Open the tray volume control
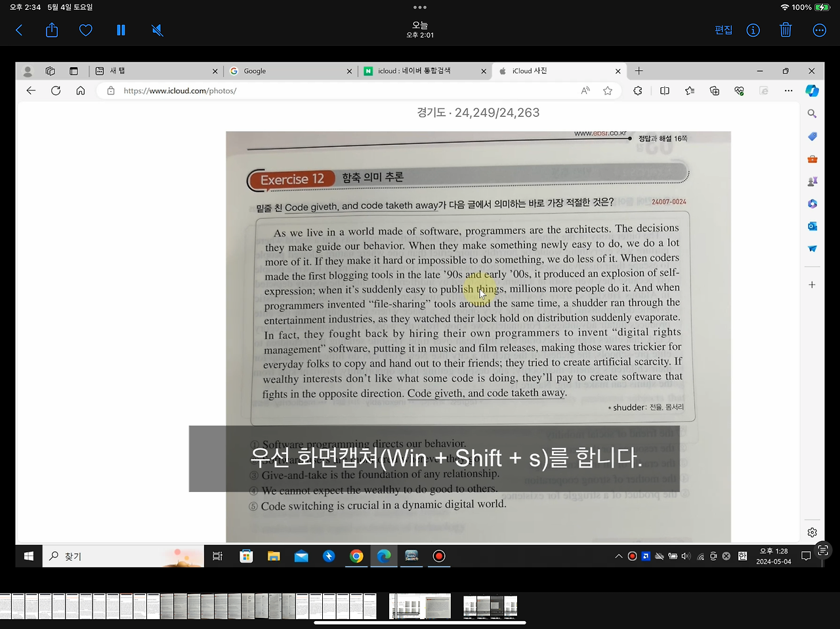 [686, 556]
